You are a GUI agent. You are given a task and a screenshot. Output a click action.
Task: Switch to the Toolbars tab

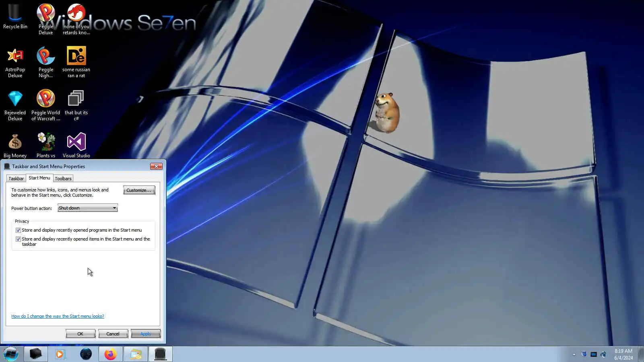tap(63, 179)
